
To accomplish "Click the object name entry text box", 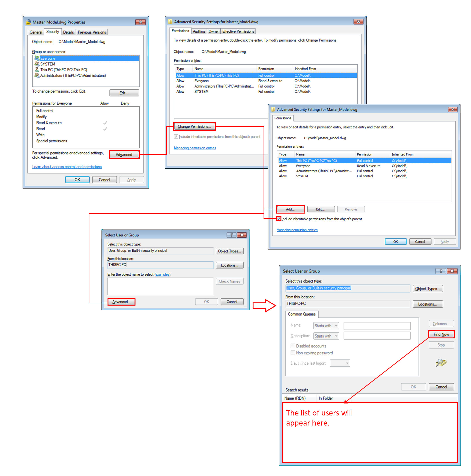I will coord(160,286).
